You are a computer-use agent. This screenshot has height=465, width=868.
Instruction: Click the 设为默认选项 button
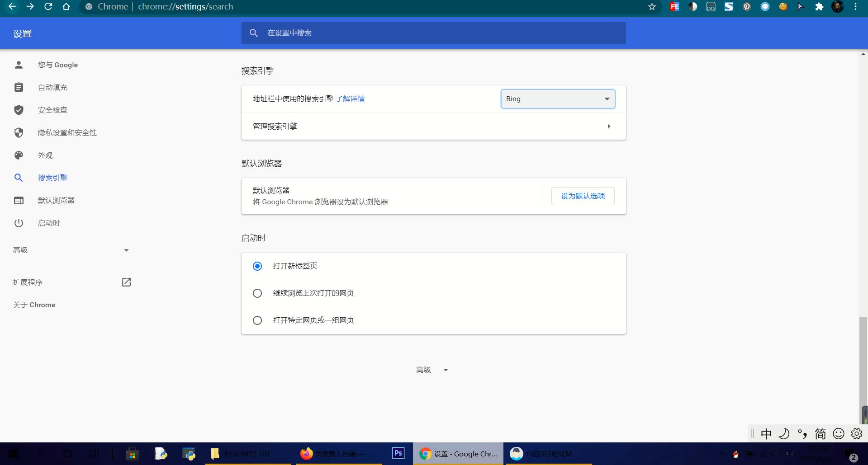(x=583, y=196)
